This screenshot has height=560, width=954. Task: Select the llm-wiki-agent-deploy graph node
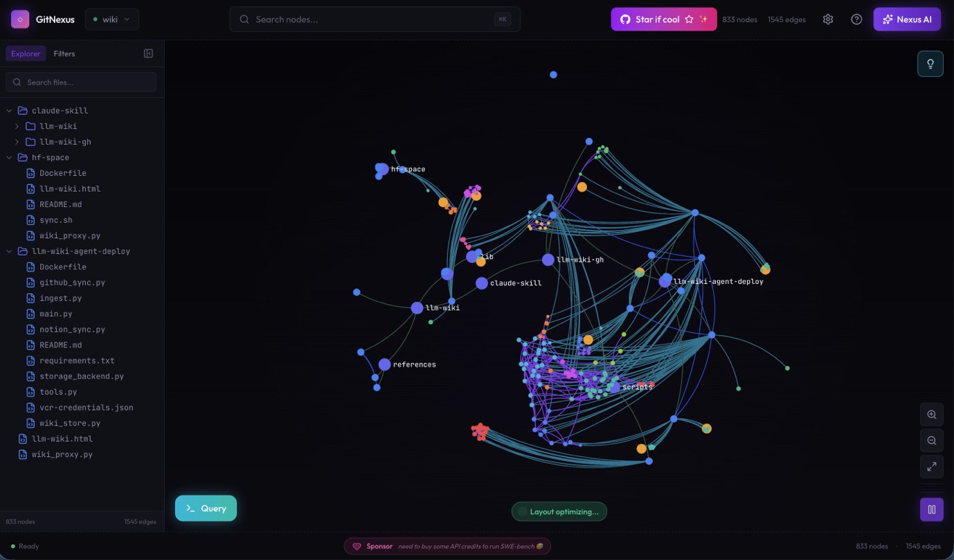click(665, 281)
